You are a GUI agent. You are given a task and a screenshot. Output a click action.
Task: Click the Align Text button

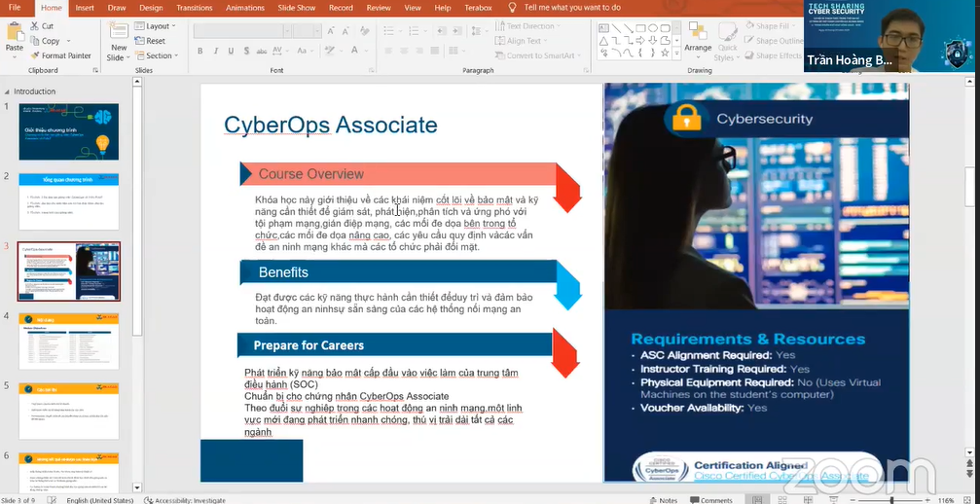coord(523,41)
